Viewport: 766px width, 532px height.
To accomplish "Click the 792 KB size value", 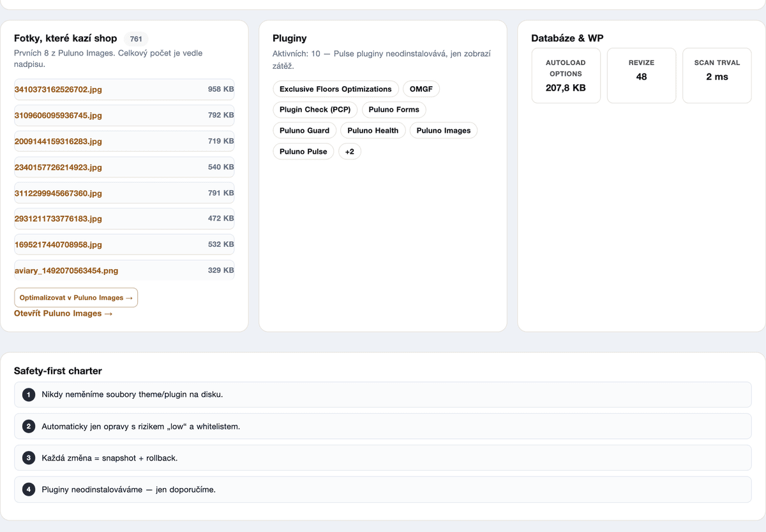I will click(x=221, y=115).
